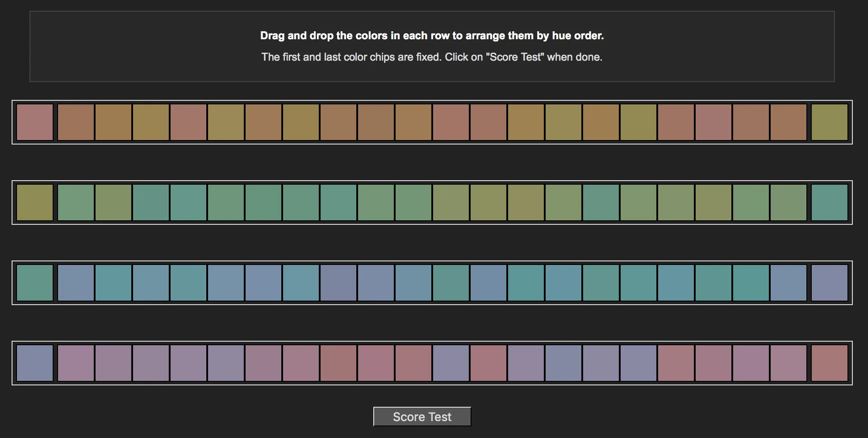Select the second chip of the first row
This screenshot has height=438, width=868.
tap(76, 122)
